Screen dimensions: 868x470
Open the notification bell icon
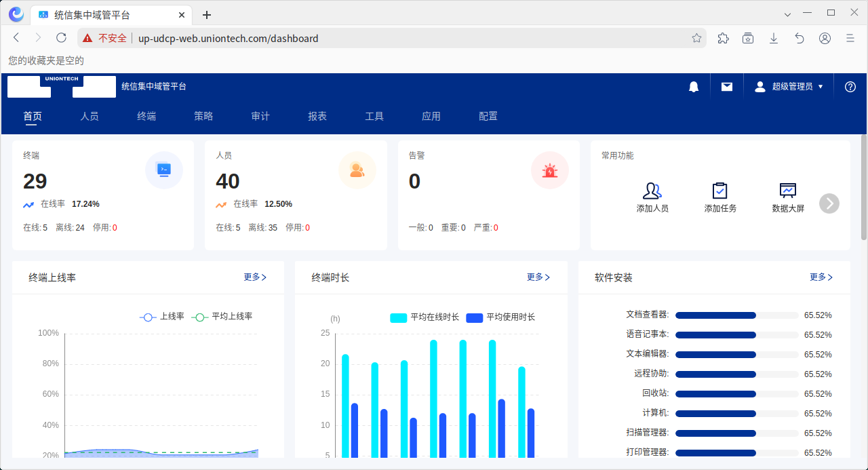tap(693, 87)
